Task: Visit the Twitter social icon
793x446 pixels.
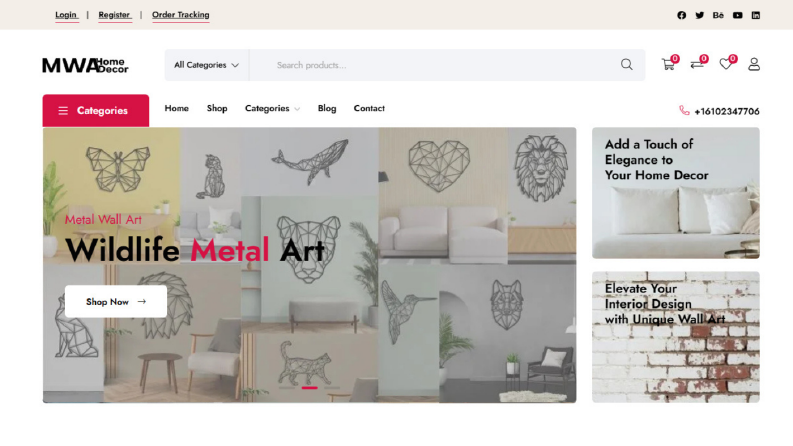Action: [x=699, y=15]
